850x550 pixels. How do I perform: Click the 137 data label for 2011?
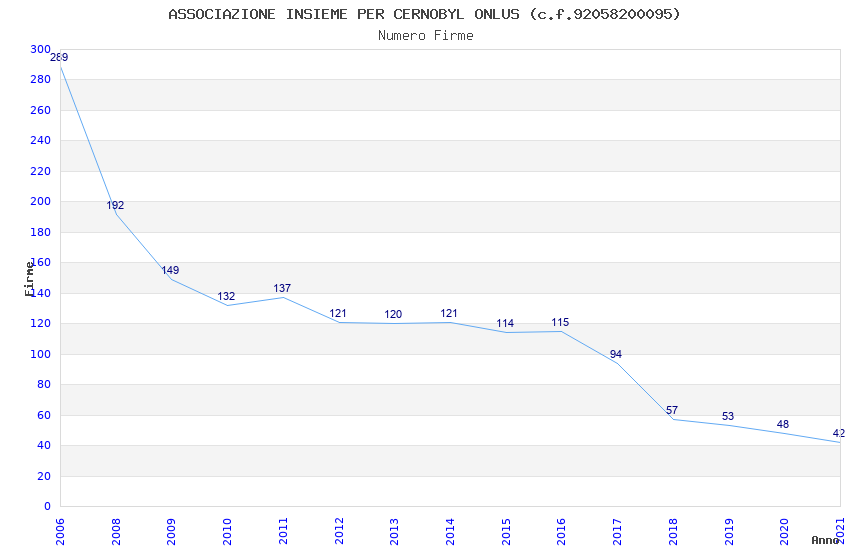point(282,288)
